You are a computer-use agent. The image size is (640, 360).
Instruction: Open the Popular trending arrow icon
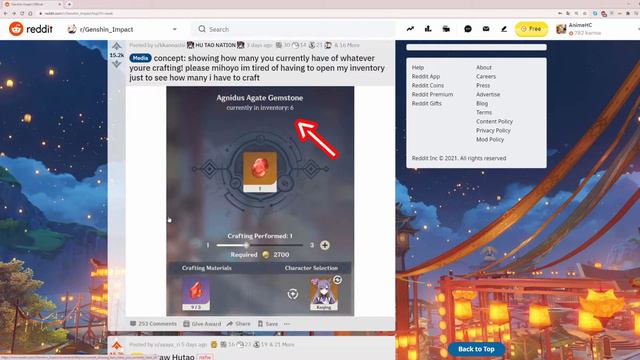(x=410, y=29)
